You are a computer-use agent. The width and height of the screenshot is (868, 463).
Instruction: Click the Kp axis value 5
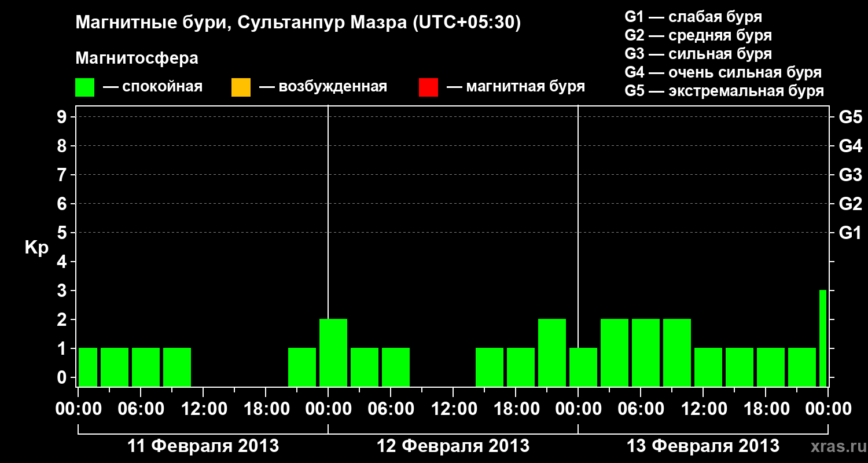tap(63, 233)
